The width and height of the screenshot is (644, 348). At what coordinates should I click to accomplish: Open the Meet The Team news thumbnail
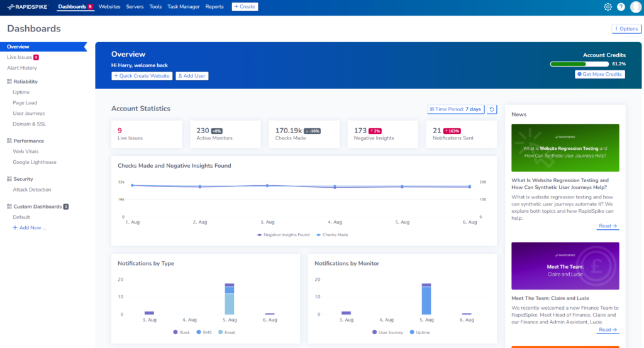click(565, 266)
